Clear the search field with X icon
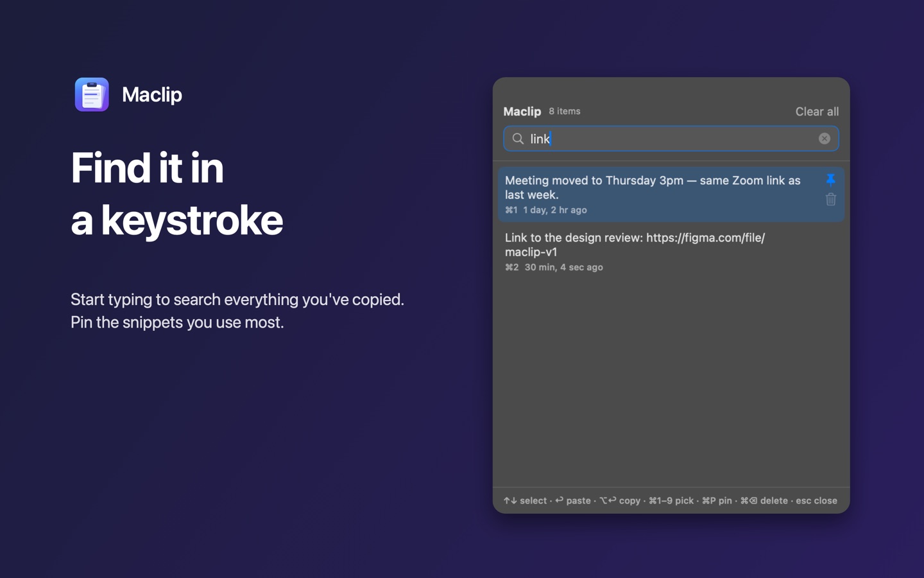Viewport: 924px width, 578px height. 825,139
